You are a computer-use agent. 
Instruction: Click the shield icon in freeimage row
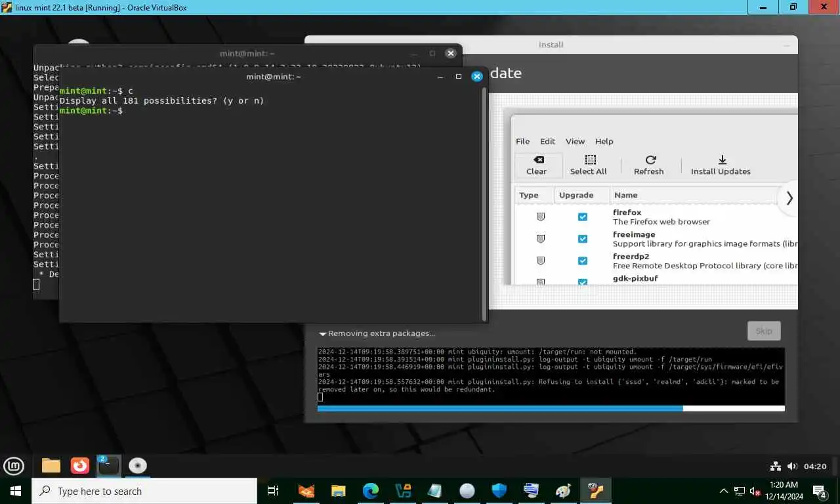[x=541, y=239]
